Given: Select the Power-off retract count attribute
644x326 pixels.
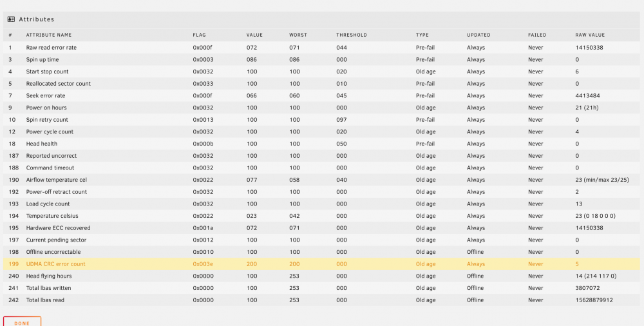Looking at the screenshot, I should pyautogui.click(x=57, y=192).
